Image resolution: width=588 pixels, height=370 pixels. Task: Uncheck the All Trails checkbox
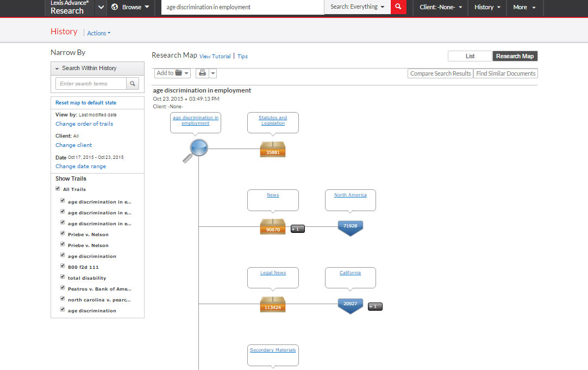pyautogui.click(x=58, y=189)
